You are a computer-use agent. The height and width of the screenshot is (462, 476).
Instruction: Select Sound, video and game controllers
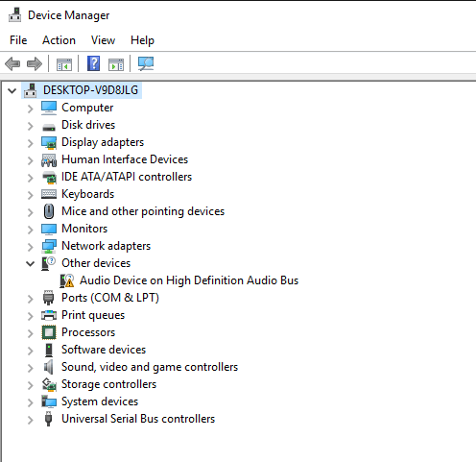(150, 367)
